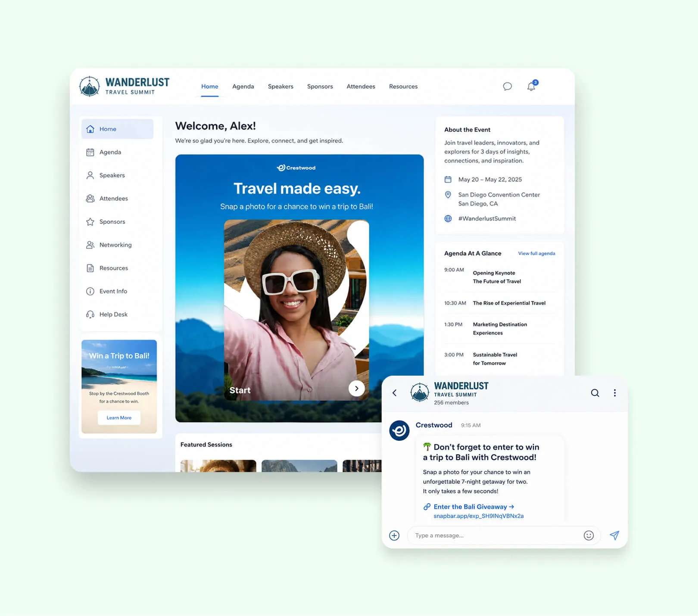The width and height of the screenshot is (698, 616).
Task: Open the Agenda top navigation tab
Action: pos(243,87)
